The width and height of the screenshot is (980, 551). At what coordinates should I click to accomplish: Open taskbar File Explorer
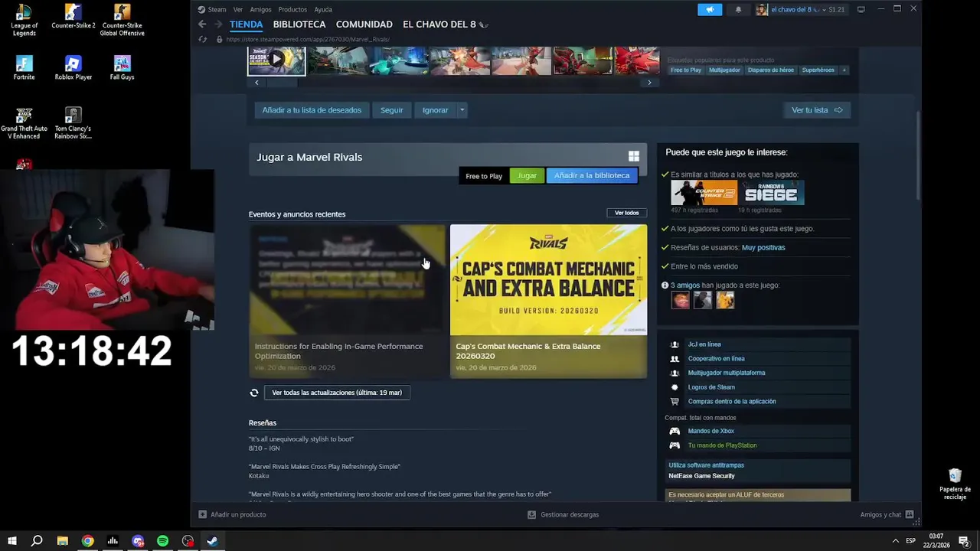(x=63, y=541)
